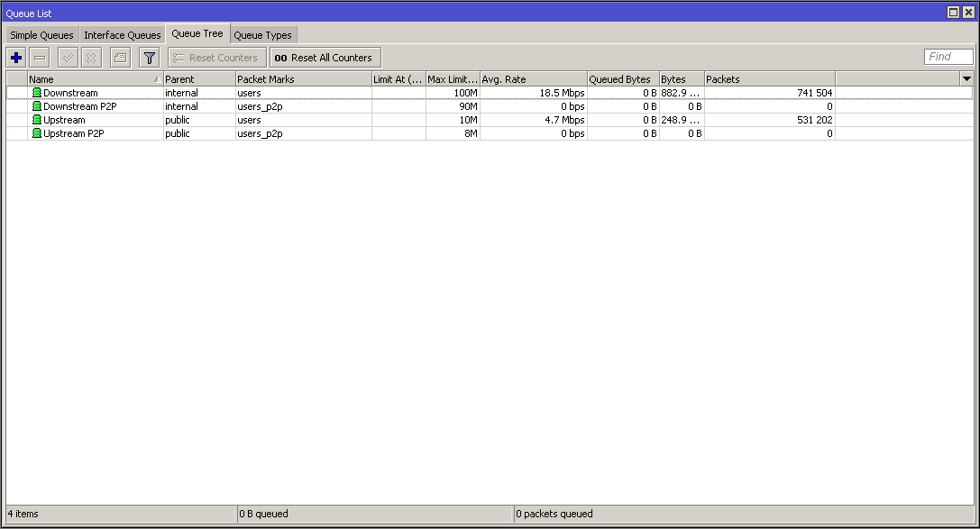980x529 pixels.
Task: Sort by the Avg. Rate column header
Action: tap(533, 79)
